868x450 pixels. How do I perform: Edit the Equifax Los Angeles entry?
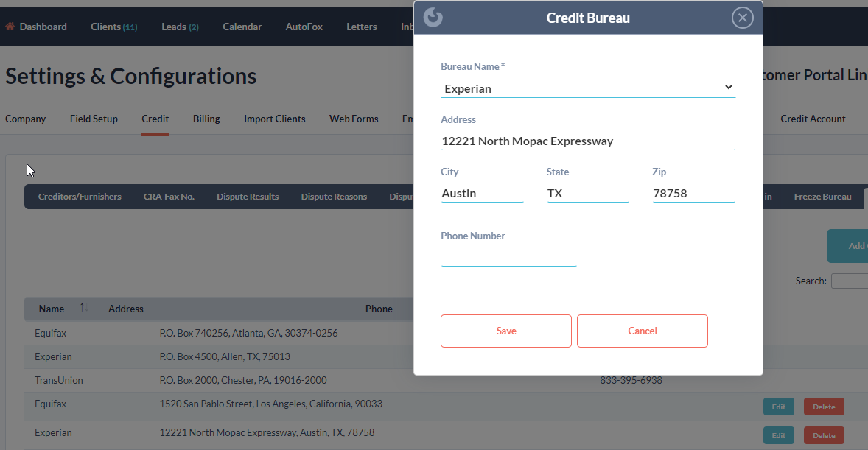point(778,407)
